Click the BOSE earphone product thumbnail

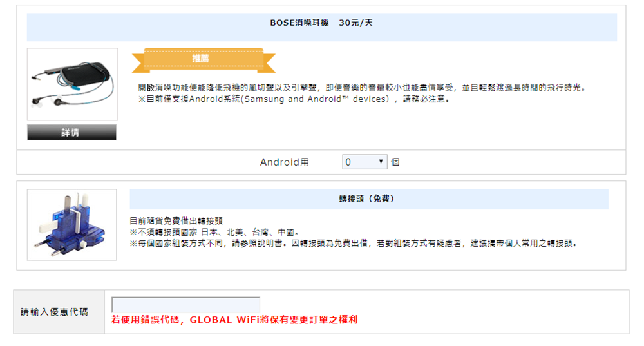[x=72, y=84]
